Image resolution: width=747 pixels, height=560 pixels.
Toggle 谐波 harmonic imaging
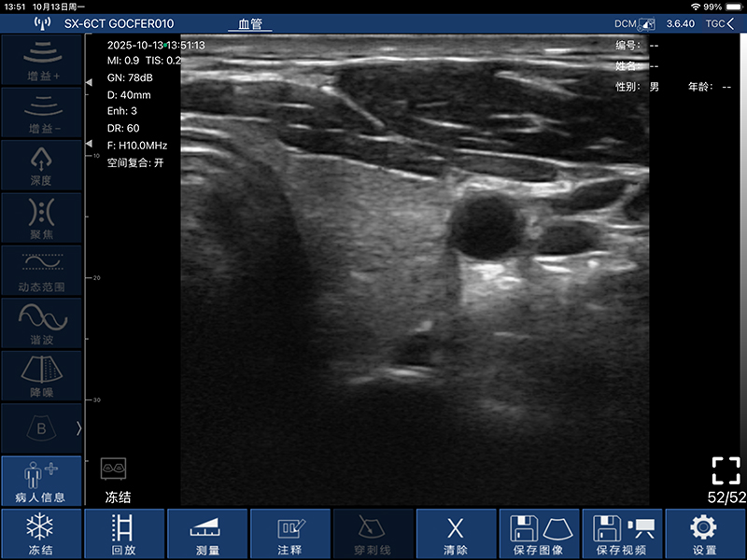coord(40,323)
